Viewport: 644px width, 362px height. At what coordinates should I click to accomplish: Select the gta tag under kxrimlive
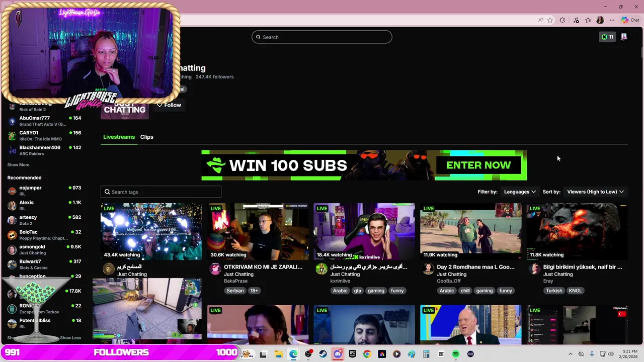click(357, 291)
